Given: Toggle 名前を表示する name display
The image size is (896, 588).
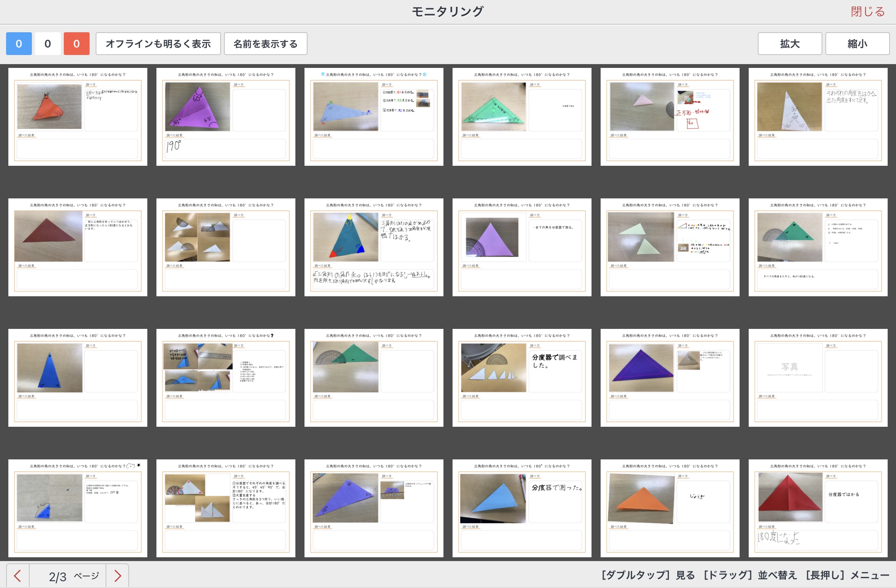Looking at the screenshot, I should (265, 44).
